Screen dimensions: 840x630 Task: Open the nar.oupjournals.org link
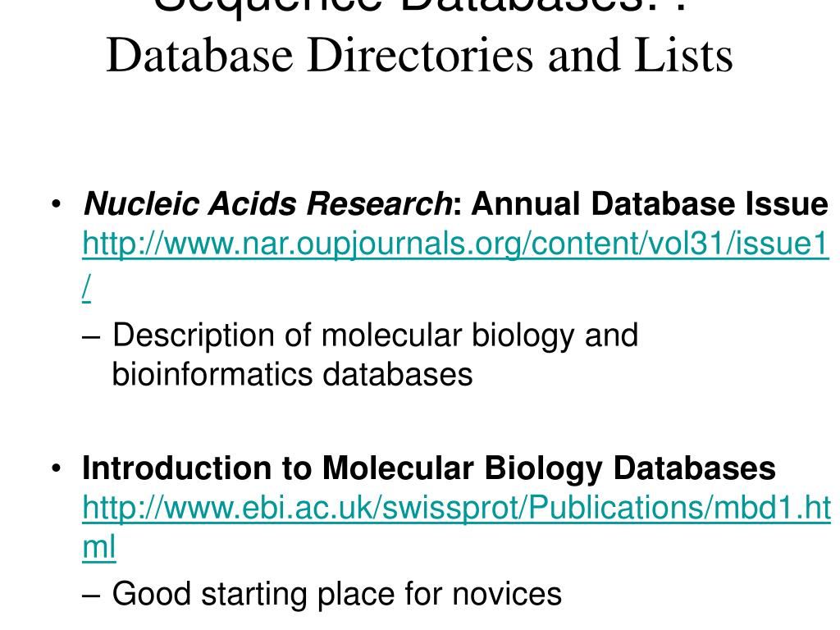(x=455, y=244)
